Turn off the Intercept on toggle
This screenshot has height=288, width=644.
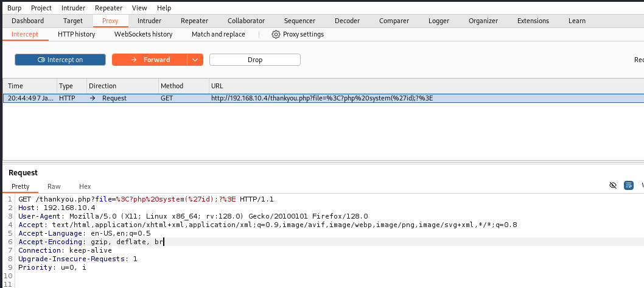pos(60,60)
